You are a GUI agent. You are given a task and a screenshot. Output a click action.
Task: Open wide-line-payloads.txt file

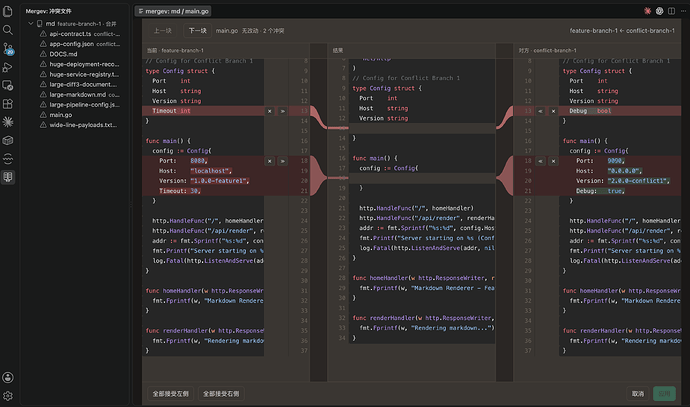80,125
